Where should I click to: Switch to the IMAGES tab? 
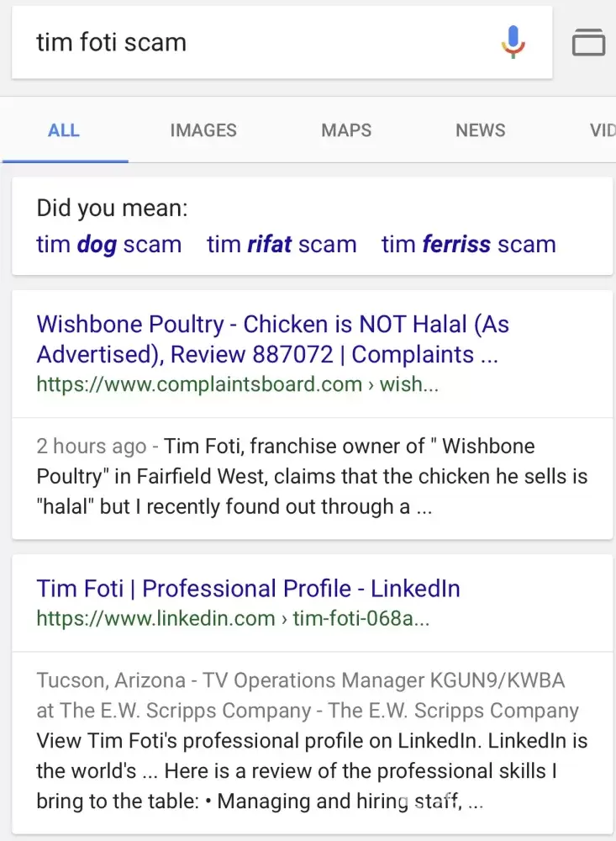203,130
